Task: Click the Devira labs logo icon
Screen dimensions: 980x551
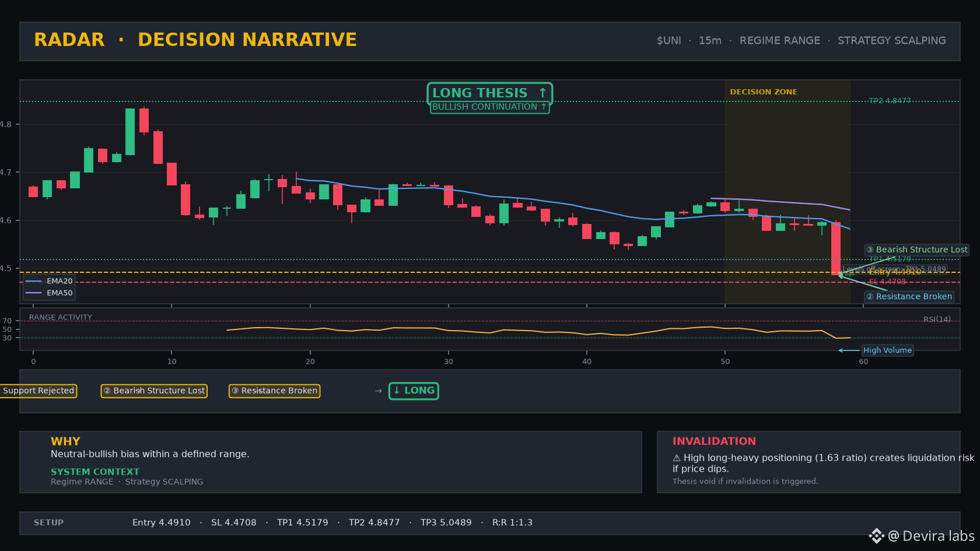Action: coord(876,536)
